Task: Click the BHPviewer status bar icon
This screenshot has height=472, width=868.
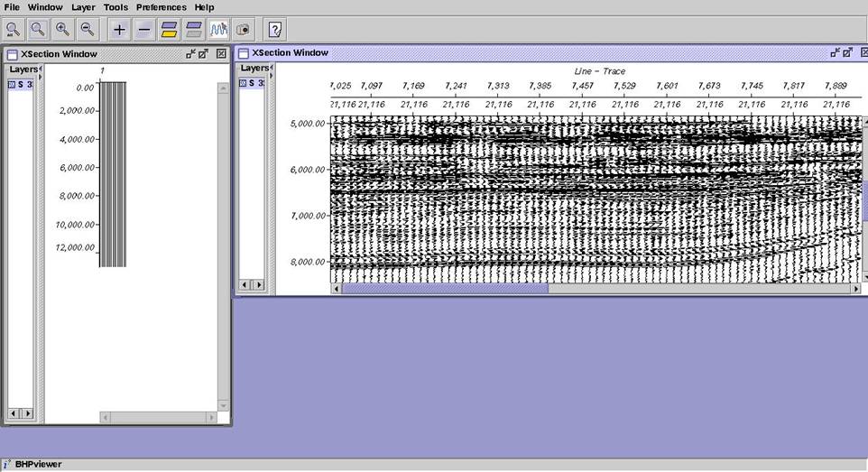Action: pyautogui.click(x=6, y=464)
